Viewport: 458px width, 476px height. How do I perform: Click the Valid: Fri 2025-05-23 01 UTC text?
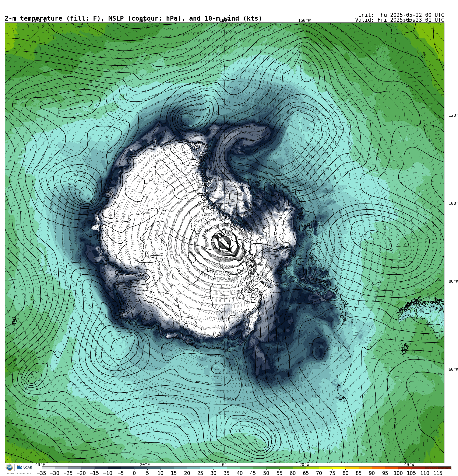point(399,20)
